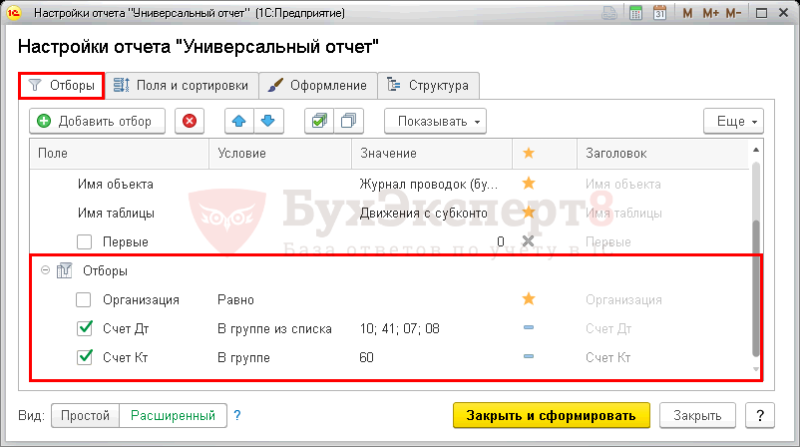Click the M+ memory button in the title bar
Viewport: 800px width, 447px height.
point(710,13)
